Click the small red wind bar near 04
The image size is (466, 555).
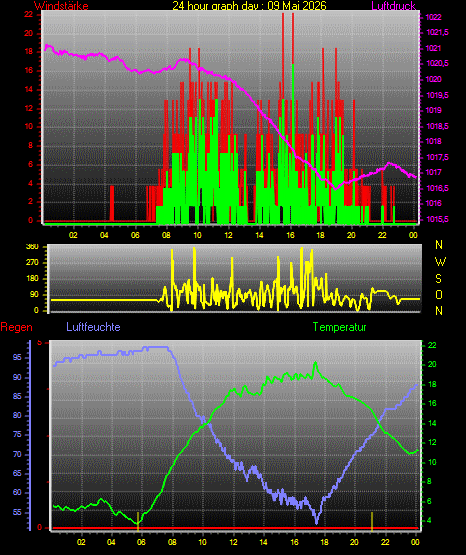tap(112, 203)
